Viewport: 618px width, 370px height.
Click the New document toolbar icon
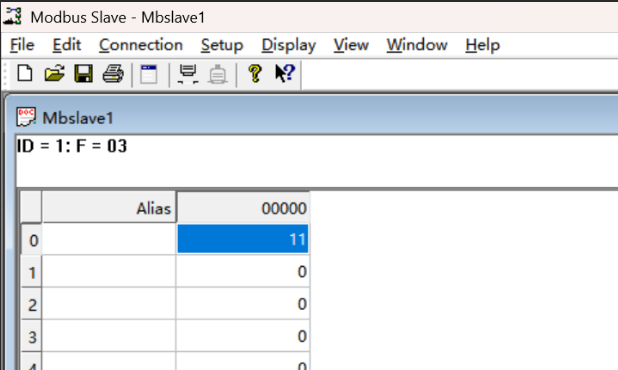coord(25,74)
